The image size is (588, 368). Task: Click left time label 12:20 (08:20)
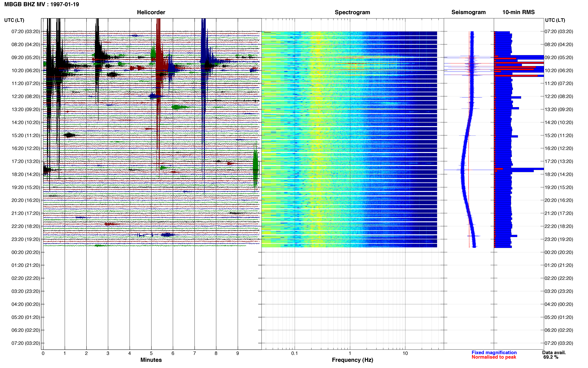tap(26, 96)
